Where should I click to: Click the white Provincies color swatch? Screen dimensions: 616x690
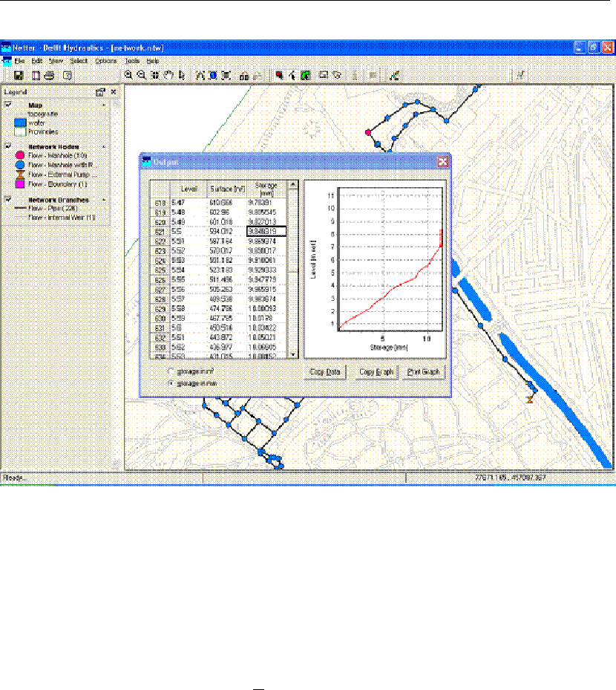pyautogui.click(x=20, y=131)
